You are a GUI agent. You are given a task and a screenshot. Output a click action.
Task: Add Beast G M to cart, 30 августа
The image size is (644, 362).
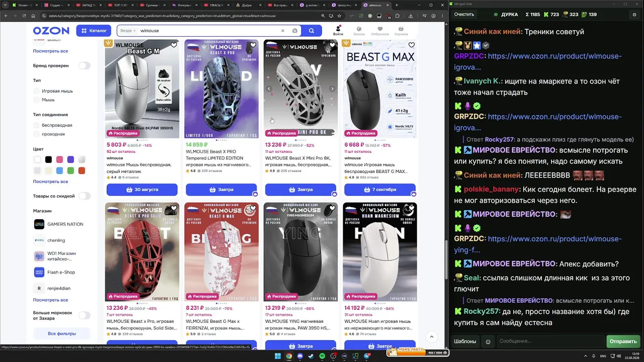pyautogui.click(x=142, y=190)
